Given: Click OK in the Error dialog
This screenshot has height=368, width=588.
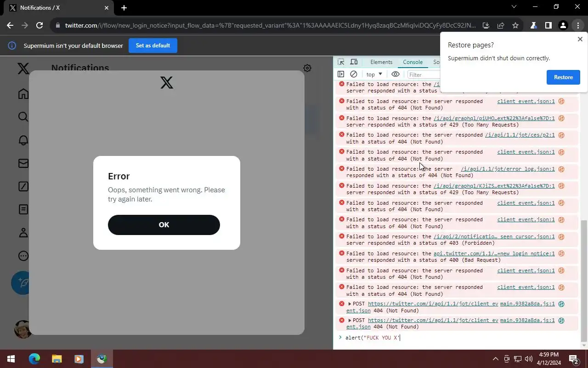Looking at the screenshot, I should coord(164,225).
